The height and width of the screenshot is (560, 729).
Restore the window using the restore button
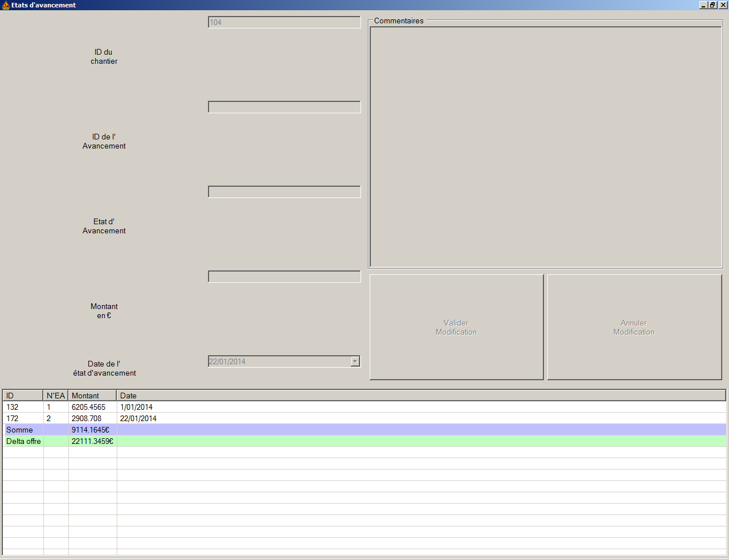point(712,5)
